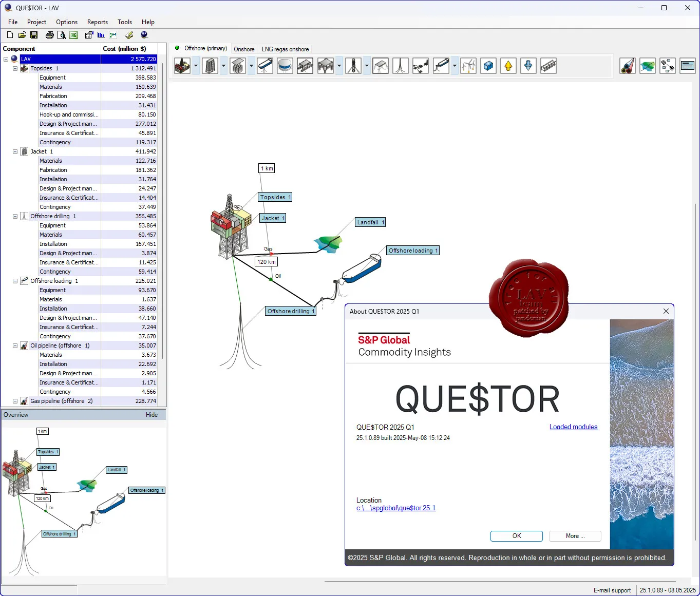Add a pipeline with the colored pipes icon
700x596 pixels.
tap(628, 66)
